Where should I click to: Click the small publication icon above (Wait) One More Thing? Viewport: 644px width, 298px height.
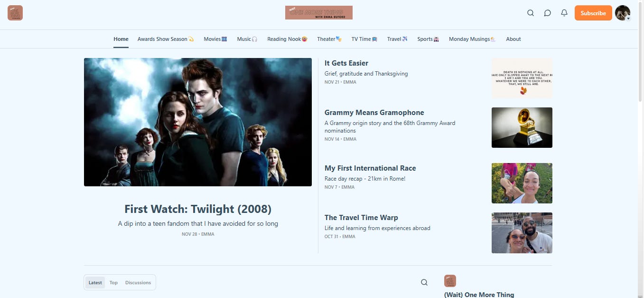450,281
